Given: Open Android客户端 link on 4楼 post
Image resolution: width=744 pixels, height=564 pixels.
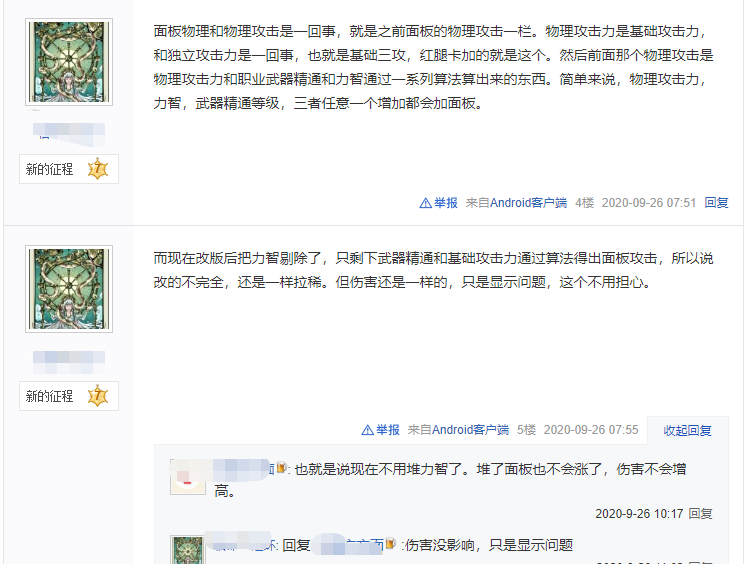Looking at the screenshot, I should tap(528, 203).
